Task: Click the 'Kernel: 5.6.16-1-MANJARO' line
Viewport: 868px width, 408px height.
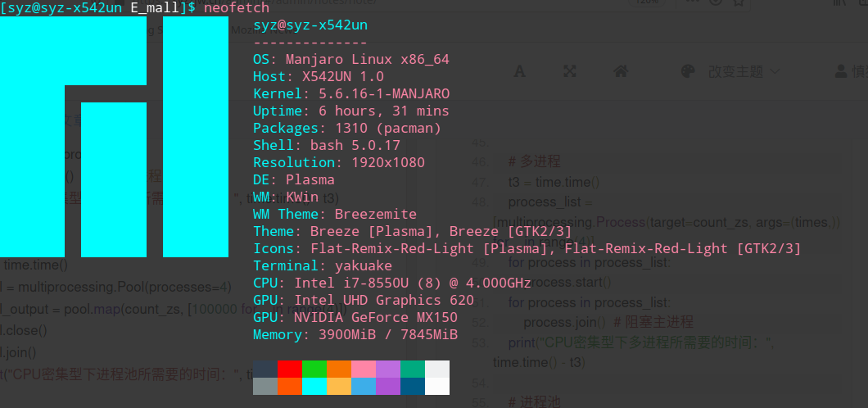Action: tap(351, 93)
